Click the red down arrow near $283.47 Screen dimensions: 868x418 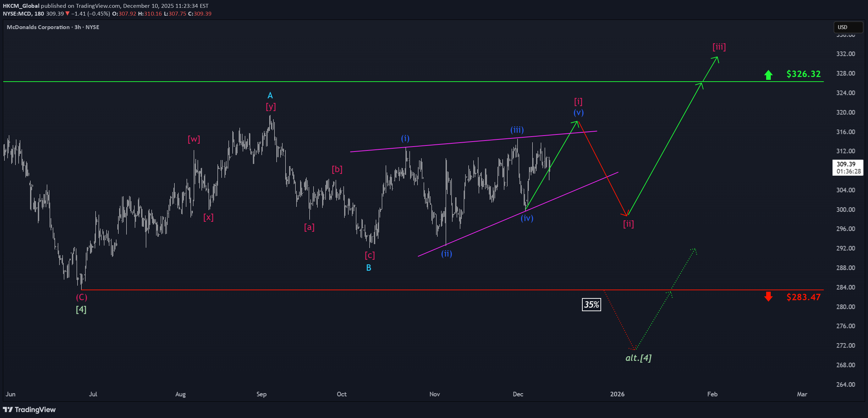pos(768,297)
